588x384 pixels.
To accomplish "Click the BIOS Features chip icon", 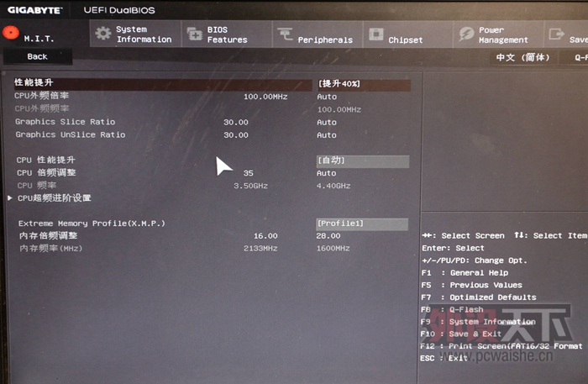I will pos(195,34).
